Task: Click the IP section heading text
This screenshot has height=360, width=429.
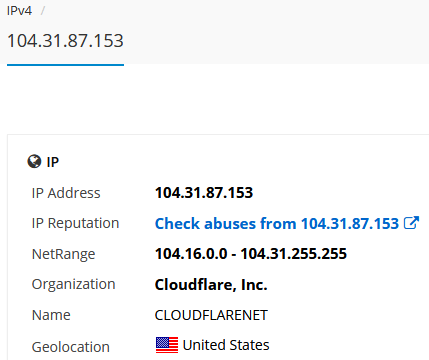Action: pyautogui.click(x=53, y=162)
